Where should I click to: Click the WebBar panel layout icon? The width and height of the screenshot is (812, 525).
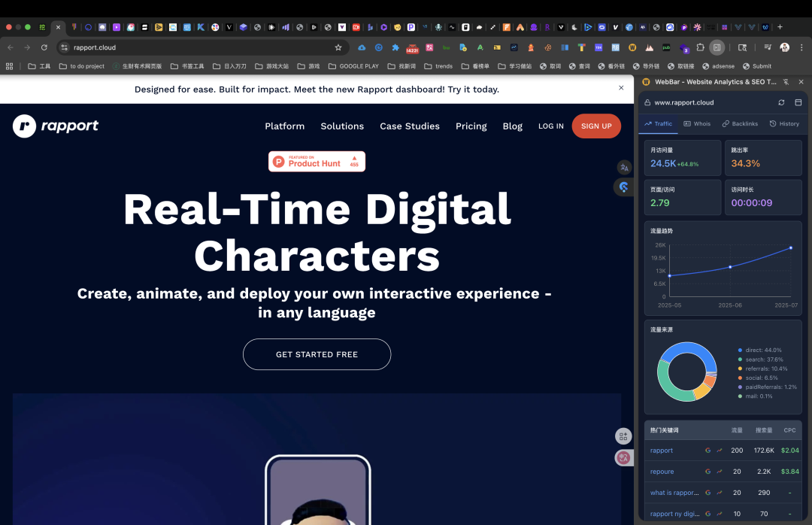click(x=798, y=102)
